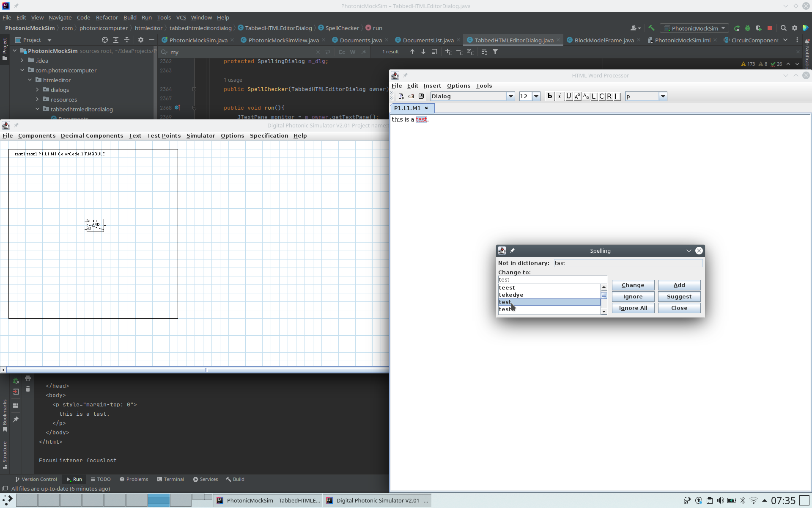
Task: Select 'teest' in the spelling suggestions list
Action: pos(549,288)
